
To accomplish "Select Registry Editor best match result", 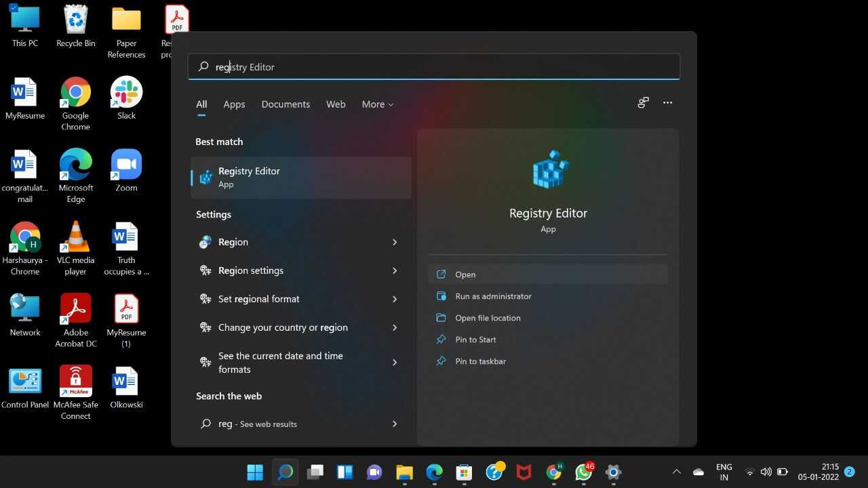I will [x=301, y=178].
